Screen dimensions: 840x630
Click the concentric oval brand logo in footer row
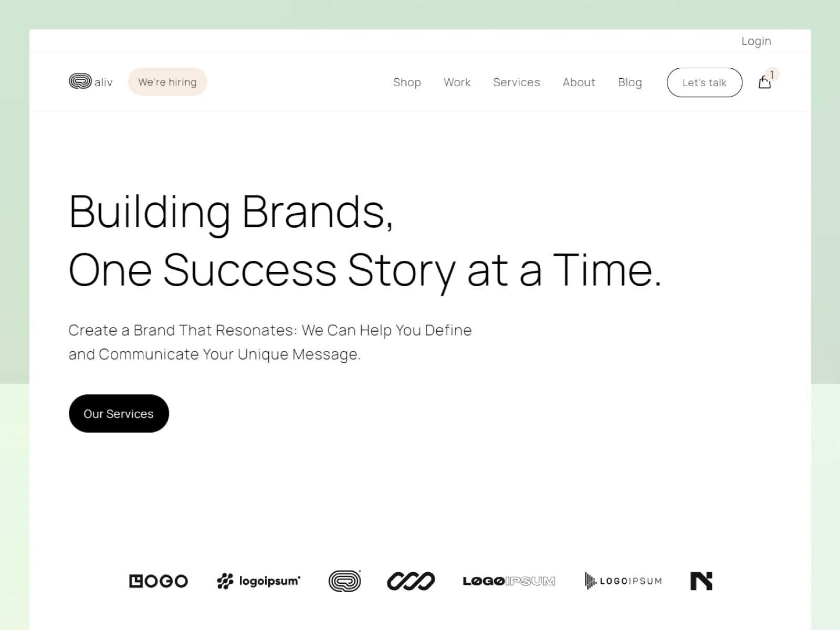click(x=344, y=581)
